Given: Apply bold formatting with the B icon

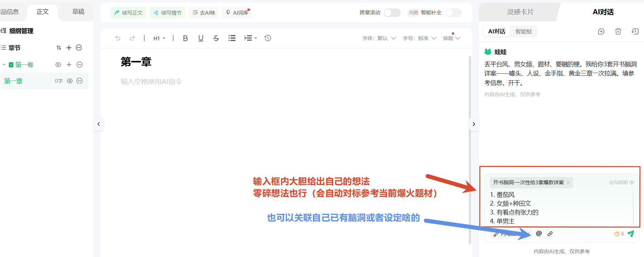Looking at the screenshot, I should click(x=185, y=38).
